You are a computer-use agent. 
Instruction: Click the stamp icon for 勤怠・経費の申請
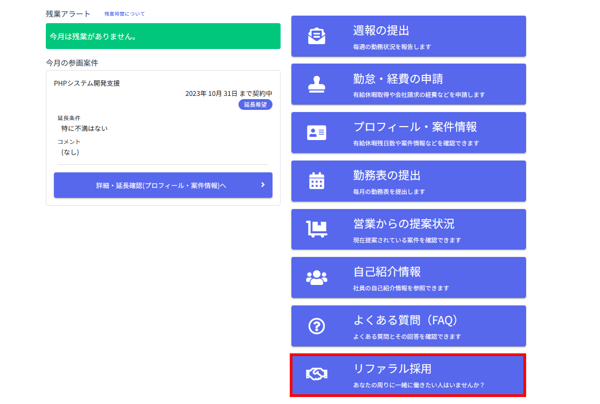pyautogui.click(x=317, y=85)
